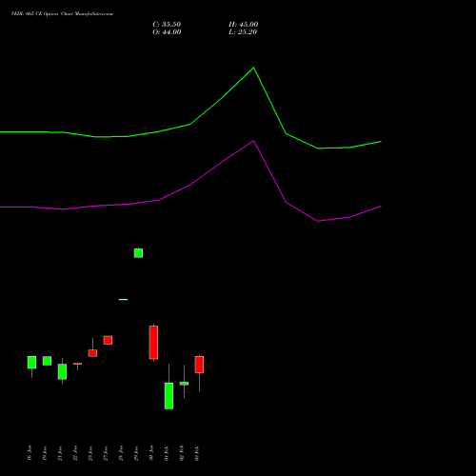Viewport: 476px width, 476px height.
Task: Select the 02 Feb date label
Action: coord(182,453)
